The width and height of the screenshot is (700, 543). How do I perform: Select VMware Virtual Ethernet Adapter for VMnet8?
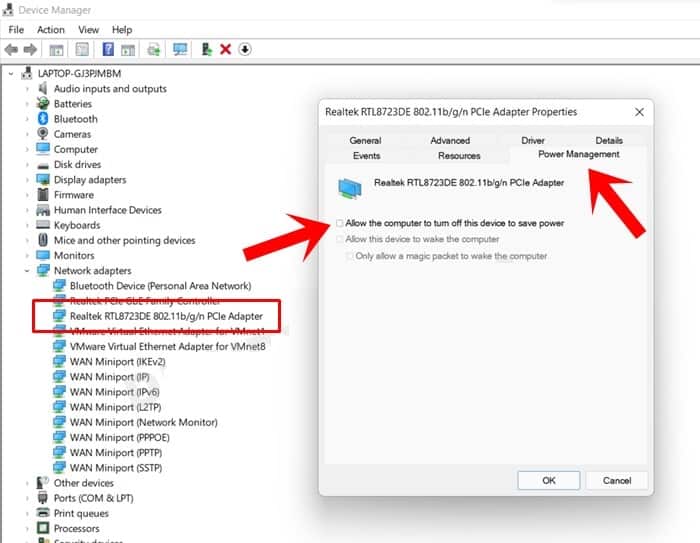(167, 347)
